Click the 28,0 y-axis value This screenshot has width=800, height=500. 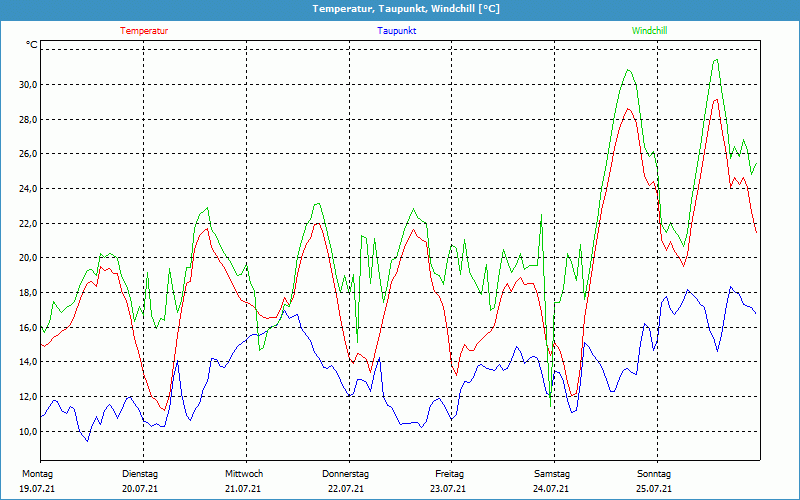coord(28,119)
